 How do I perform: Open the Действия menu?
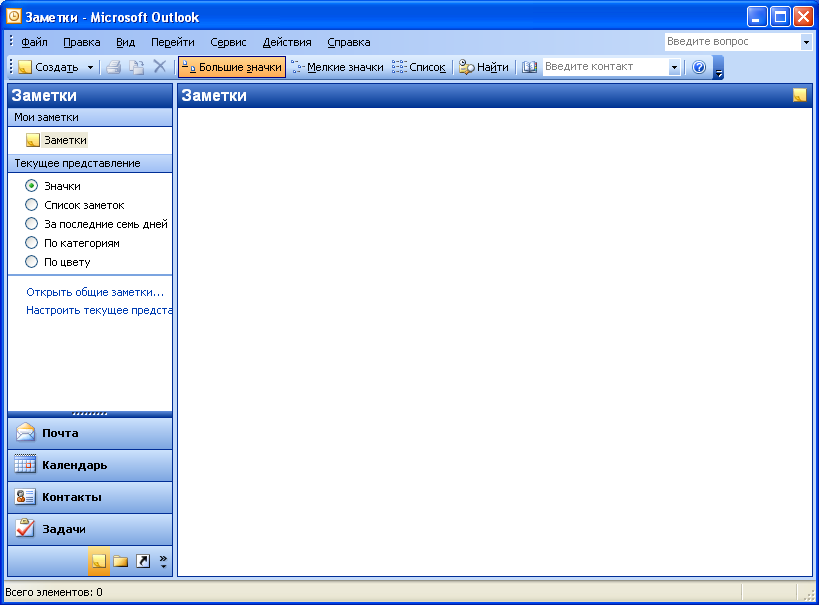click(287, 42)
